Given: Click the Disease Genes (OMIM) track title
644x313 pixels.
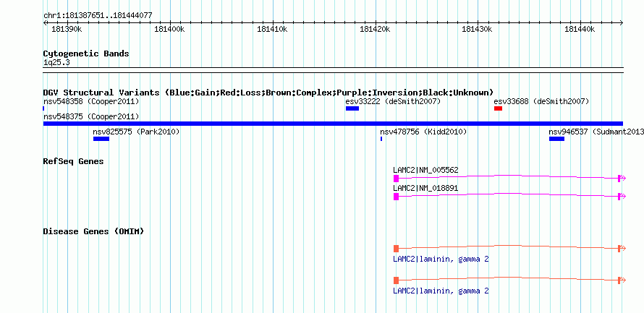Looking at the screenshot, I should [x=93, y=231].
